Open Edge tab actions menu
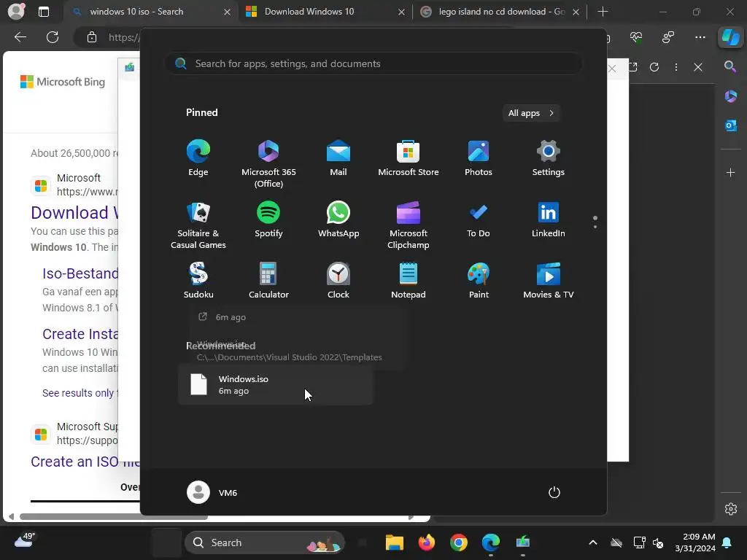The height and width of the screenshot is (560, 747). (x=43, y=12)
